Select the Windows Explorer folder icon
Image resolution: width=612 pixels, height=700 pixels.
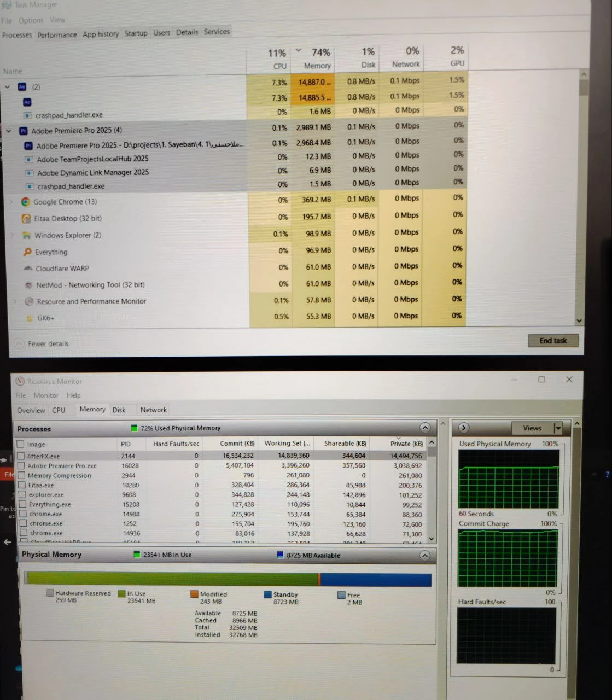point(26,235)
